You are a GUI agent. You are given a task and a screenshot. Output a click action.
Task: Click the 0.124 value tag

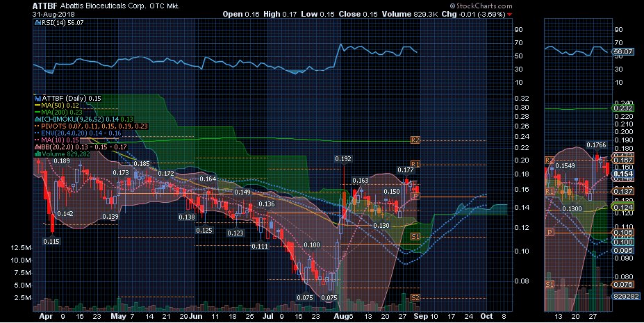[622, 208]
